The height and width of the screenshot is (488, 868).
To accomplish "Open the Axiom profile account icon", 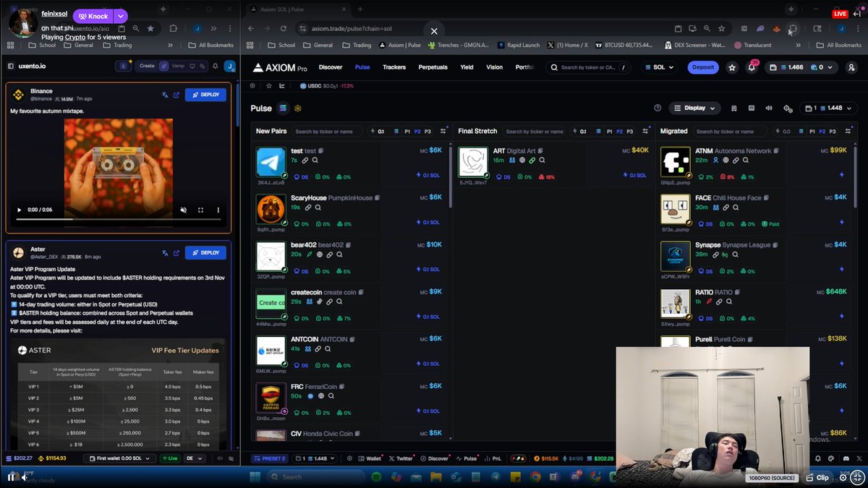I will coord(850,67).
